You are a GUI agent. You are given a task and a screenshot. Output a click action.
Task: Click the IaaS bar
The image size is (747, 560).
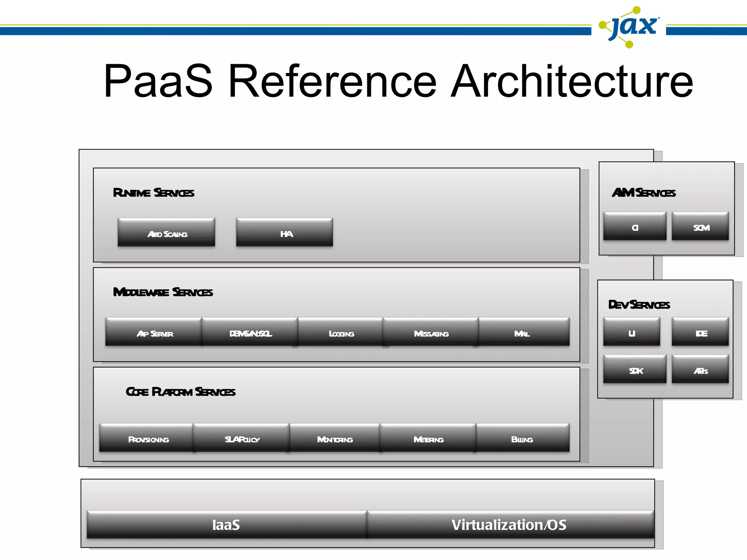tap(227, 525)
